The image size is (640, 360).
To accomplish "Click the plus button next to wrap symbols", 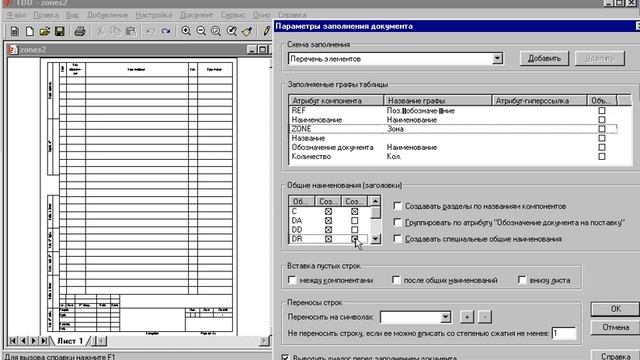I will coord(467,317).
